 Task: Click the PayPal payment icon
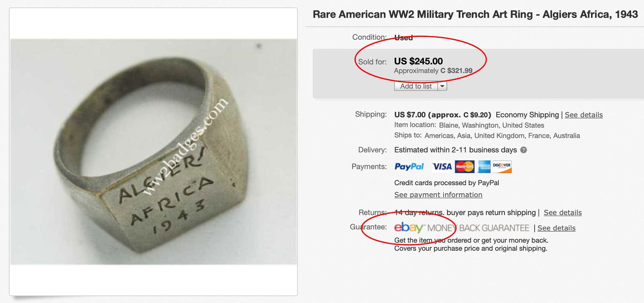(x=409, y=166)
